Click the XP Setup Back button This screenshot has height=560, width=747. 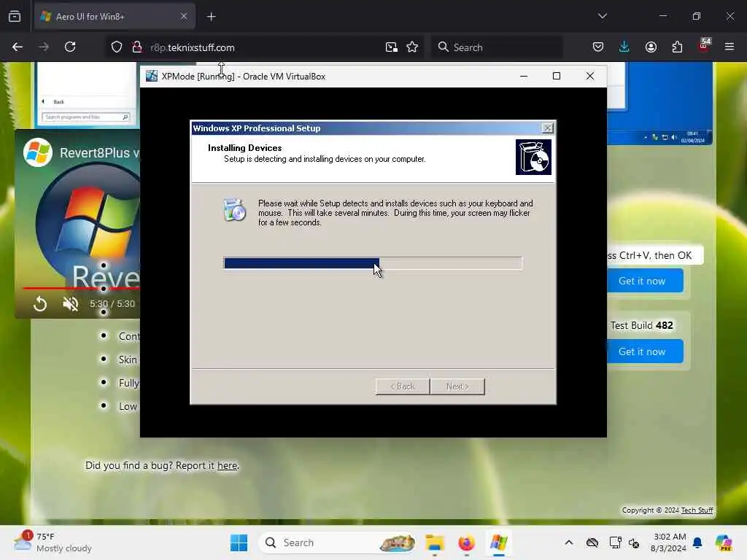(x=403, y=386)
